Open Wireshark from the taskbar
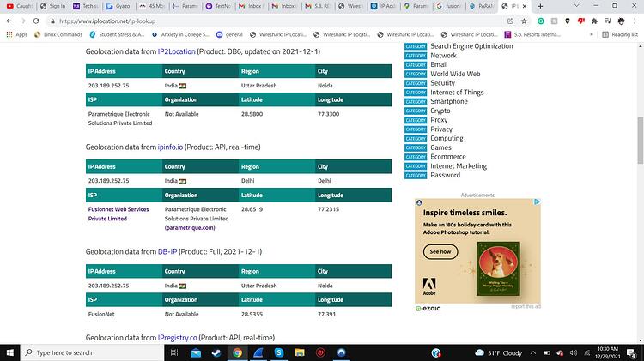Image resolution: width=644 pixels, height=361 pixels. click(258, 352)
